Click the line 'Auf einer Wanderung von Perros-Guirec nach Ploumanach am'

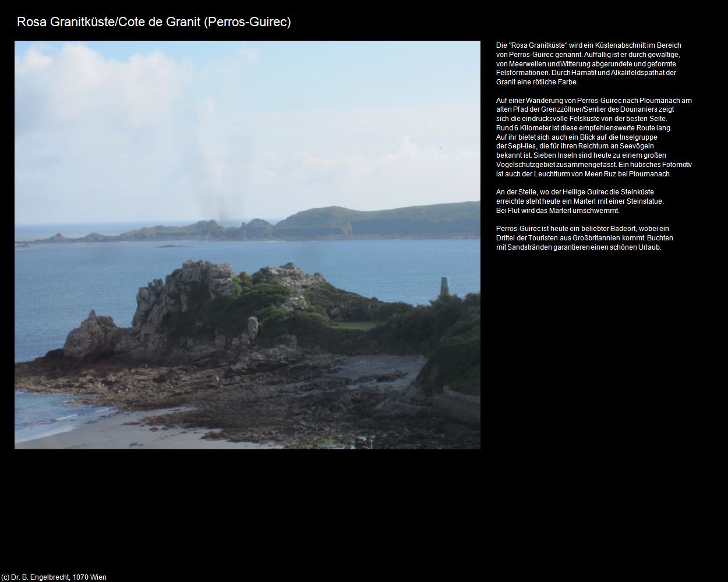click(594, 100)
